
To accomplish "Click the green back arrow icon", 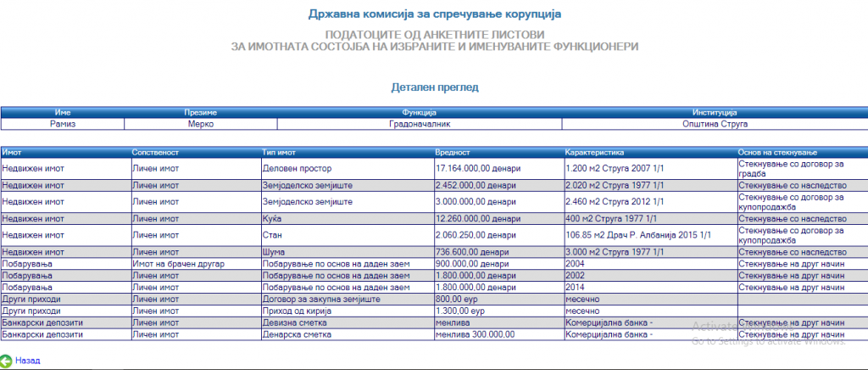I will point(8,361).
